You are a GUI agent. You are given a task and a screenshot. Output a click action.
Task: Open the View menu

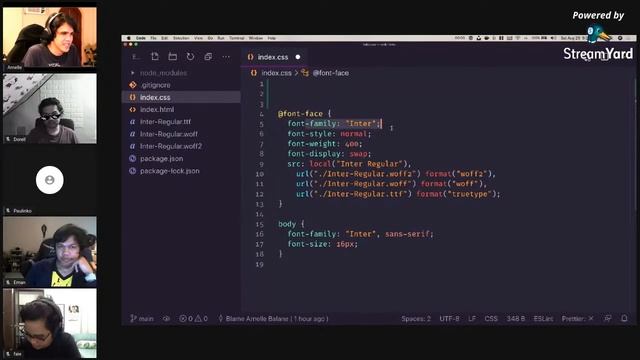click(x=198, y=38)
